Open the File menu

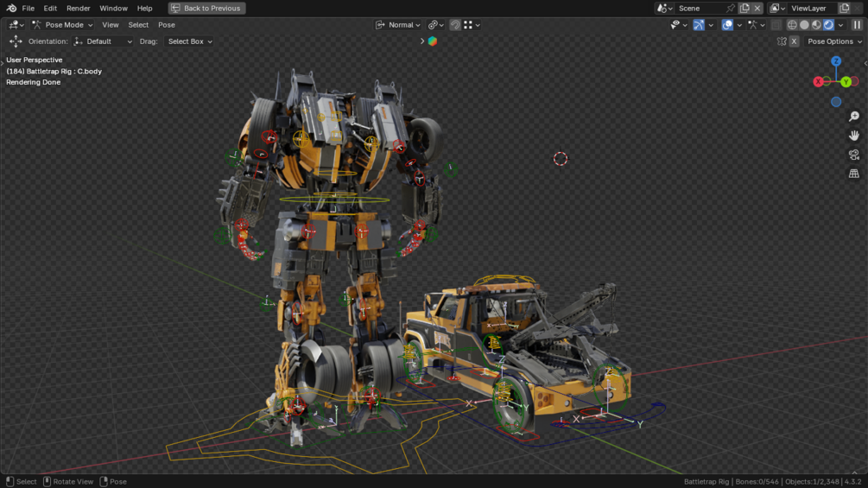29,9
